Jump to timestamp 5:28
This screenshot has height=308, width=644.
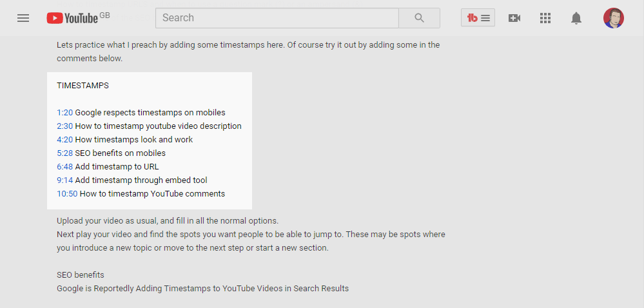point(65,153)
